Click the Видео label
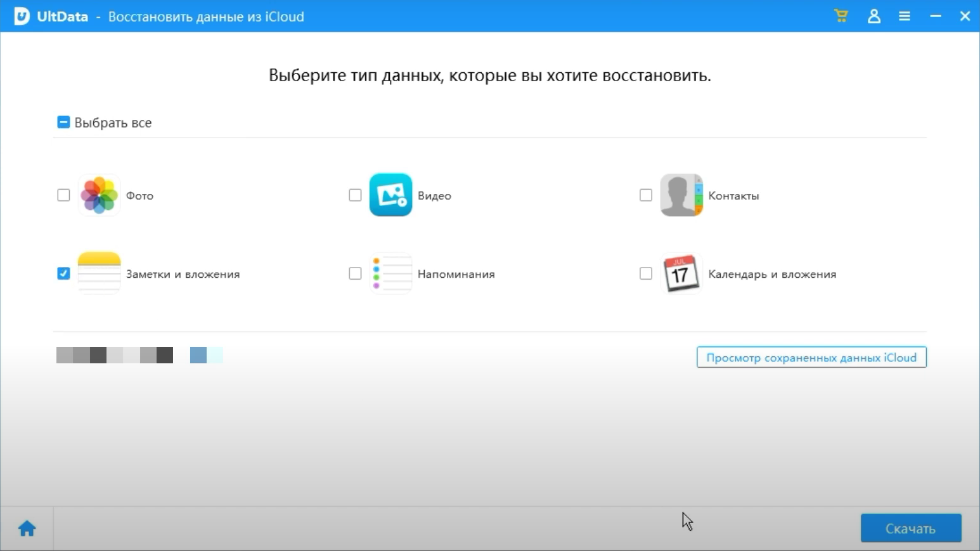 point(434,195)
